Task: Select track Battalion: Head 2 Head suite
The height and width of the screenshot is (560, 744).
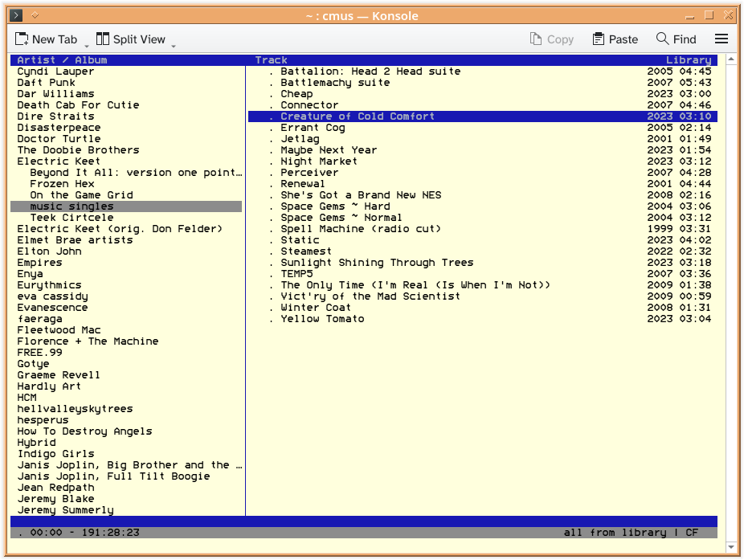Action: pos(483,72)
